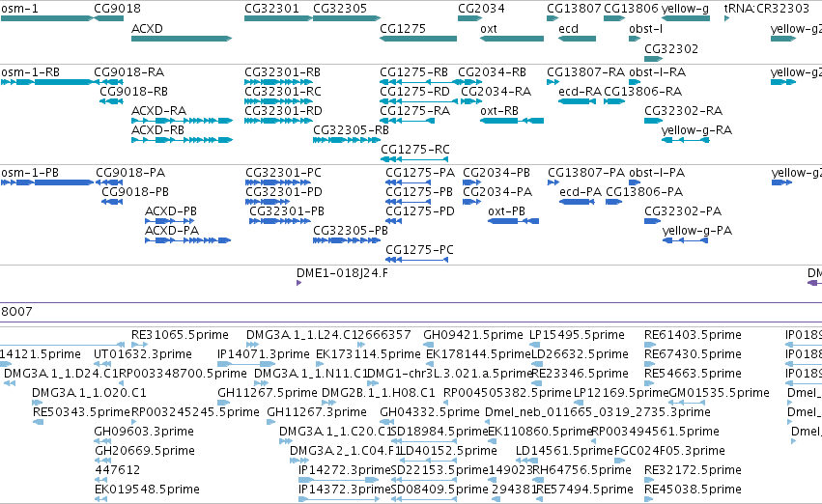822x504 pixels.
Task: Click EST label RE32172.5prime
Action: pos(693,470)
